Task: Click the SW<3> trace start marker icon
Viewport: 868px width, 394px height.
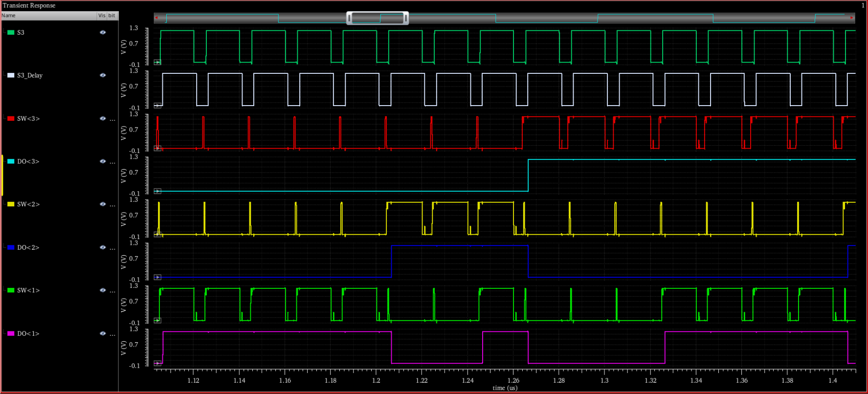Action: coord(157,148)
